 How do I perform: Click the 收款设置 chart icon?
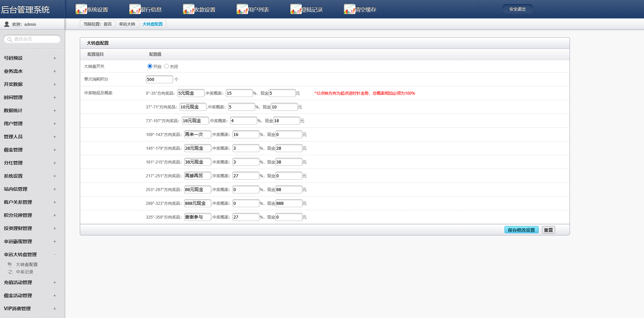(189, 9)
